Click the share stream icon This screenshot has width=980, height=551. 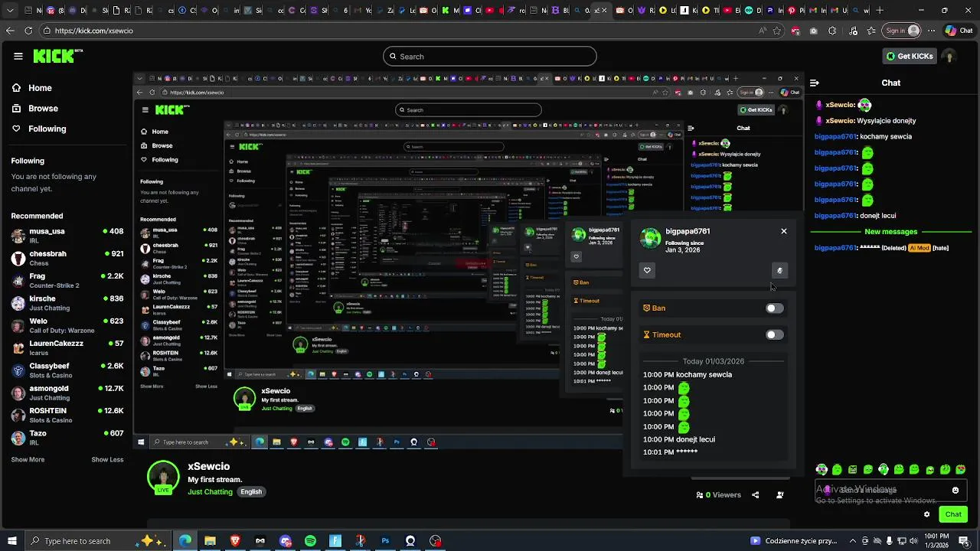pyautogui.click(x=755, y=495)
